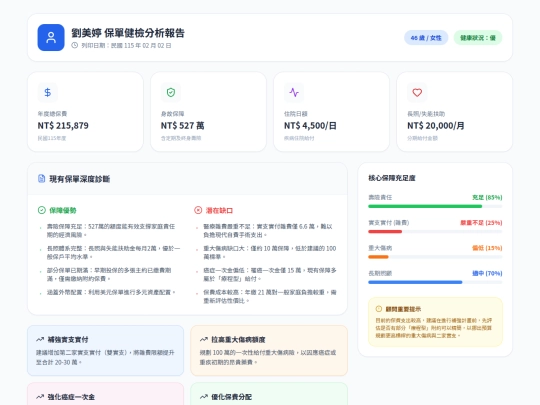The image size is (540, 405).
Task: Click the 潛在缺口 heading
Action: pos(219,210)
